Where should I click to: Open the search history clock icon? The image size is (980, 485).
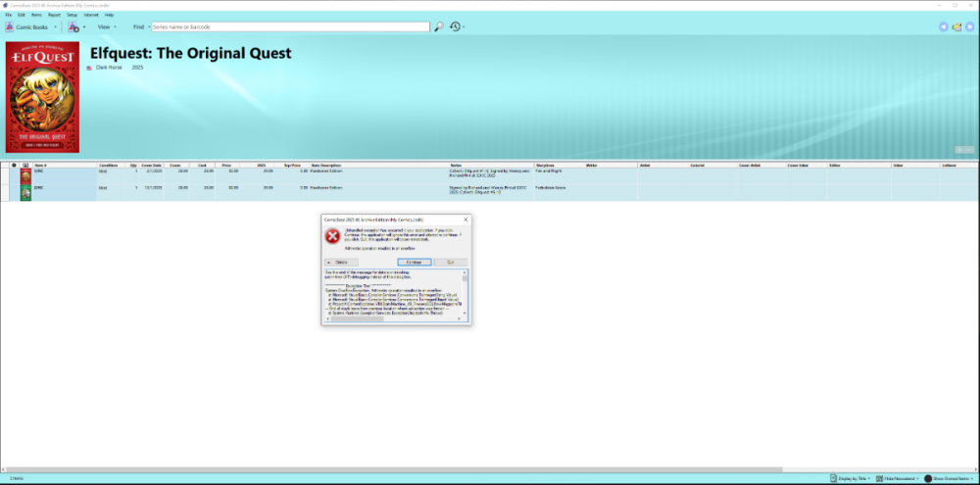click(455, 26)
